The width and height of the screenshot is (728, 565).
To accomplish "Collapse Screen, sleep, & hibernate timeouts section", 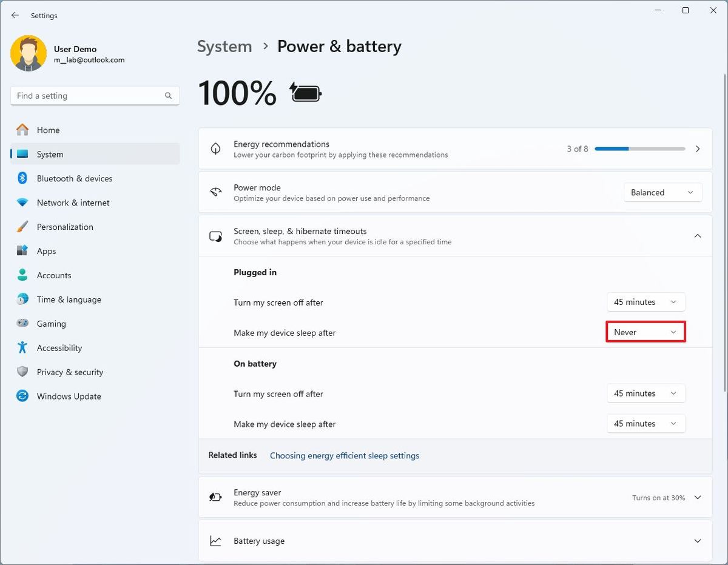I will 698,236.
